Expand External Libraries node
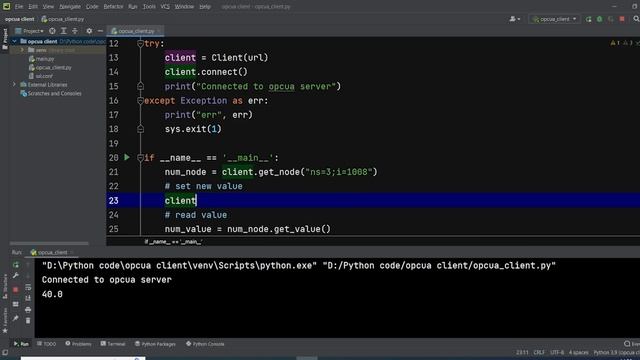The width and height of the screenshot is (640, 360). tap(14, 84)
